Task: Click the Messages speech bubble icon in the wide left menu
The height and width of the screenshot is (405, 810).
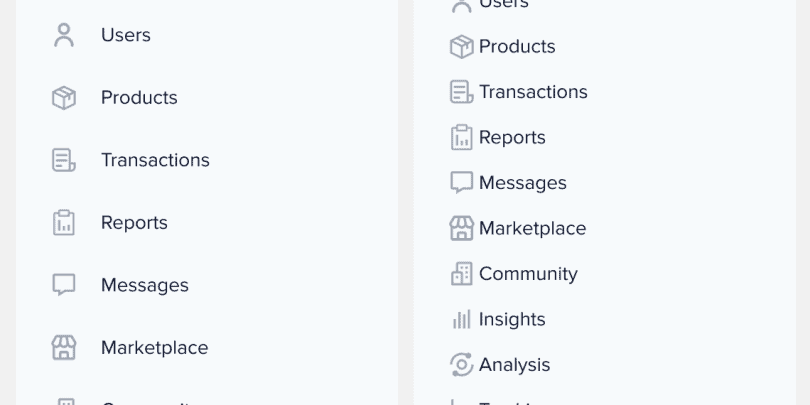Action: coord(64,285)
